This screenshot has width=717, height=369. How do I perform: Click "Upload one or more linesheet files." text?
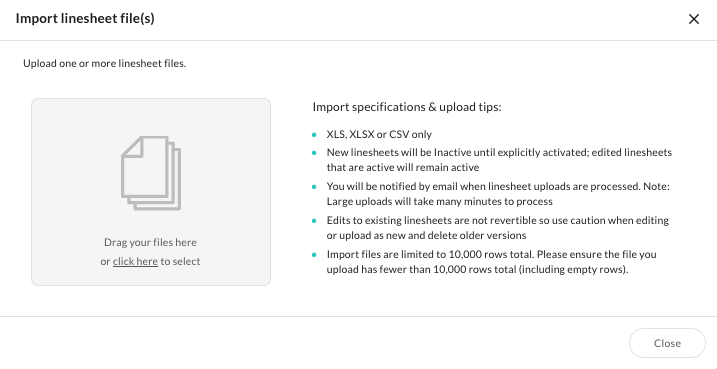(x=105, y=64)
